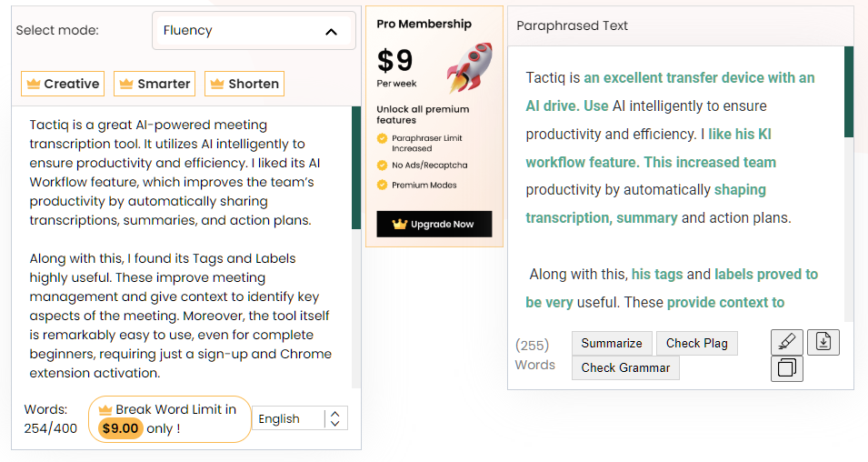The image size is (868, 462).
Task: Select the Creative premium mode
Action: tap(63, 84)
